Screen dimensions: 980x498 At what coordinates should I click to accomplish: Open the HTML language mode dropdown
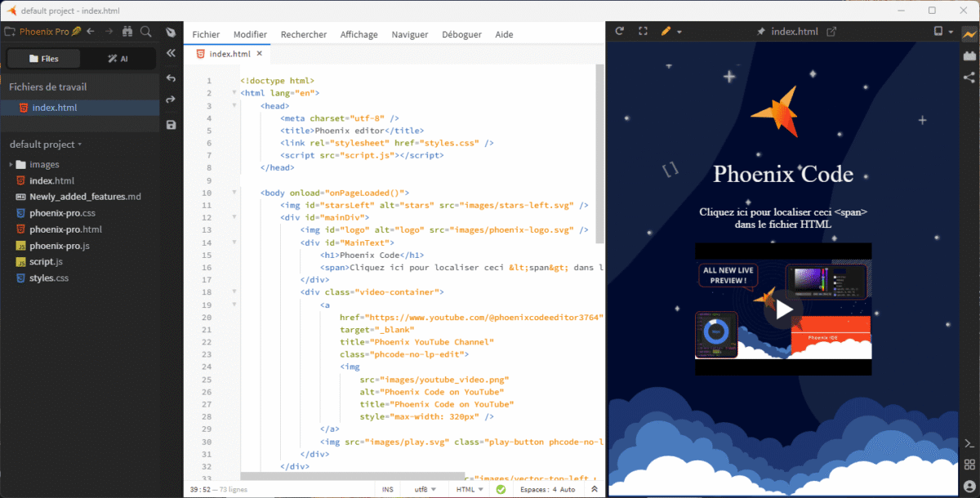coord(470,489)
